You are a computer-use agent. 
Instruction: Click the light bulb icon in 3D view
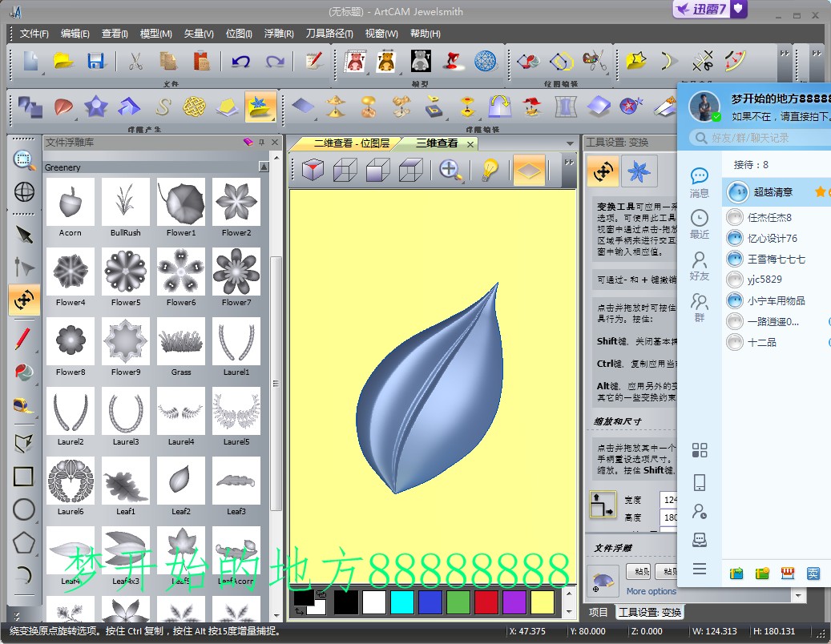490,171
